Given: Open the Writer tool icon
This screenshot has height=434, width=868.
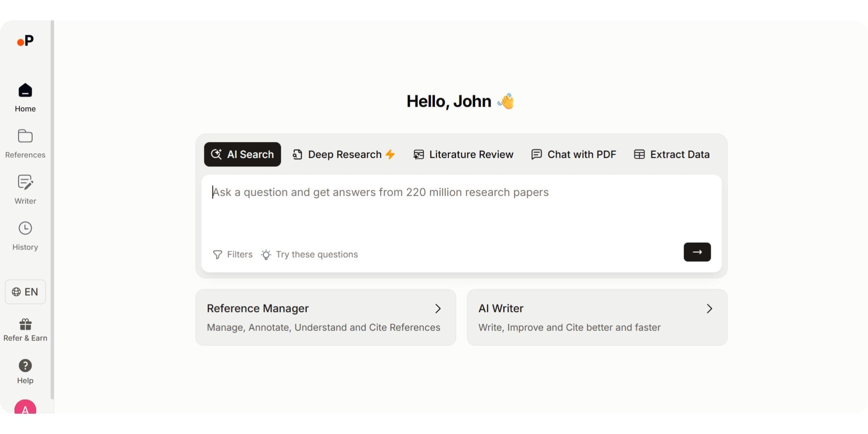Looking at the screenshot, I should [25, 182].
